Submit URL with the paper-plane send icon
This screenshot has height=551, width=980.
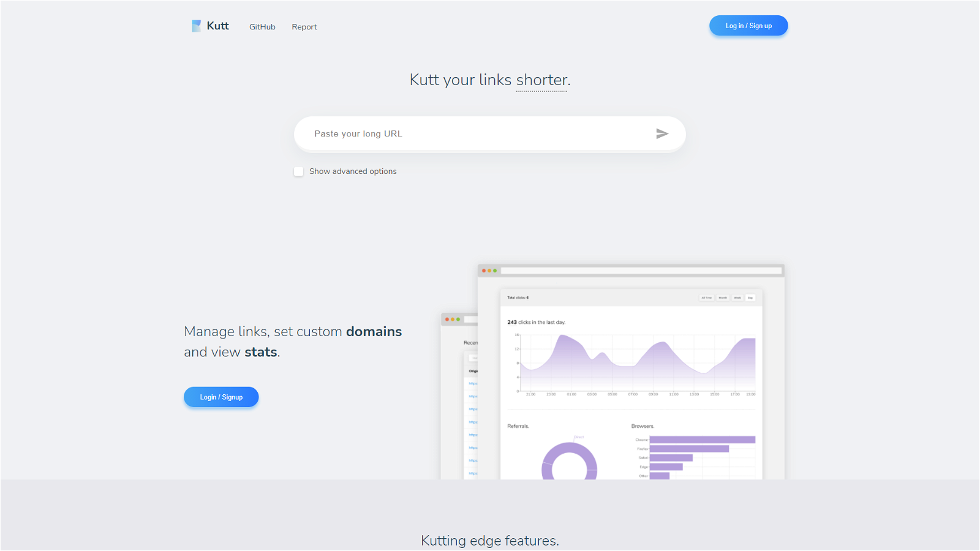pyautogui.click(x=662, y=133)
